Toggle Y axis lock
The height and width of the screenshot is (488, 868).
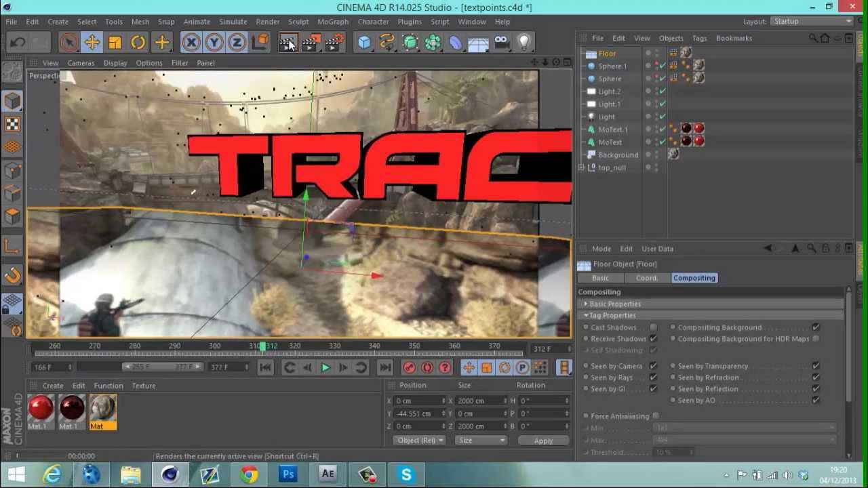point(214,43)
